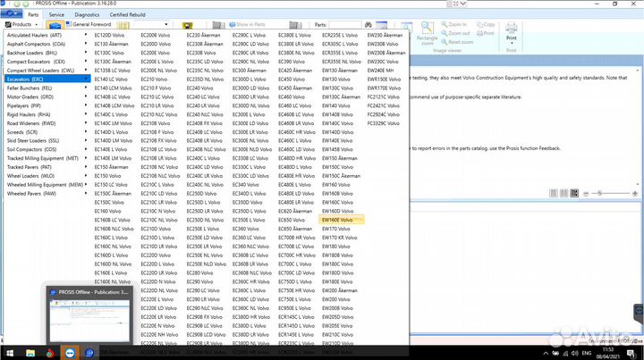Choose EC140 LC Volvo model
644x360 pixels.
(114, 79)
